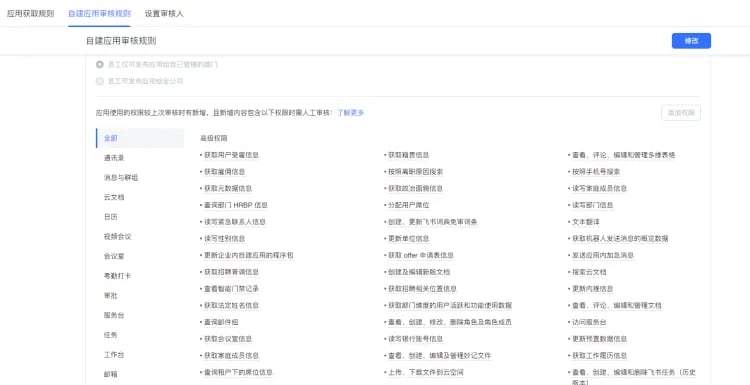Click permission 创建、更新飞书词典免审词条
The image size is (750, 385).
pyautogui.click(x=432, y=222)
